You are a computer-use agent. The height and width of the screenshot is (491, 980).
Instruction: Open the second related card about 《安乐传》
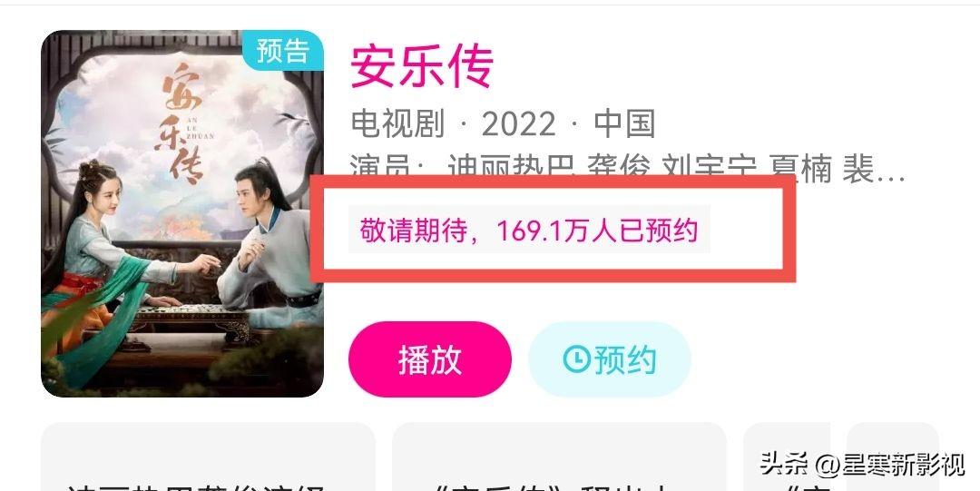(559, 457)
